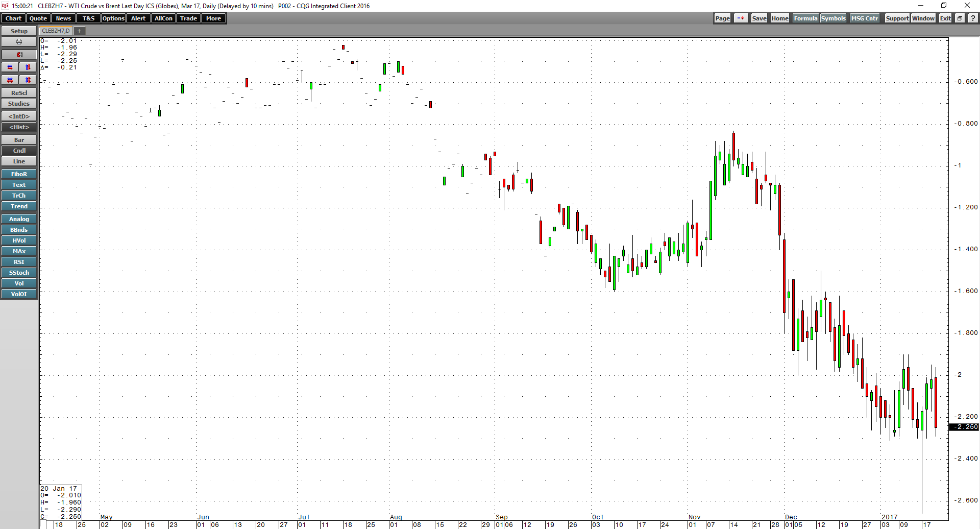Open the News menu

click(63, 18)
